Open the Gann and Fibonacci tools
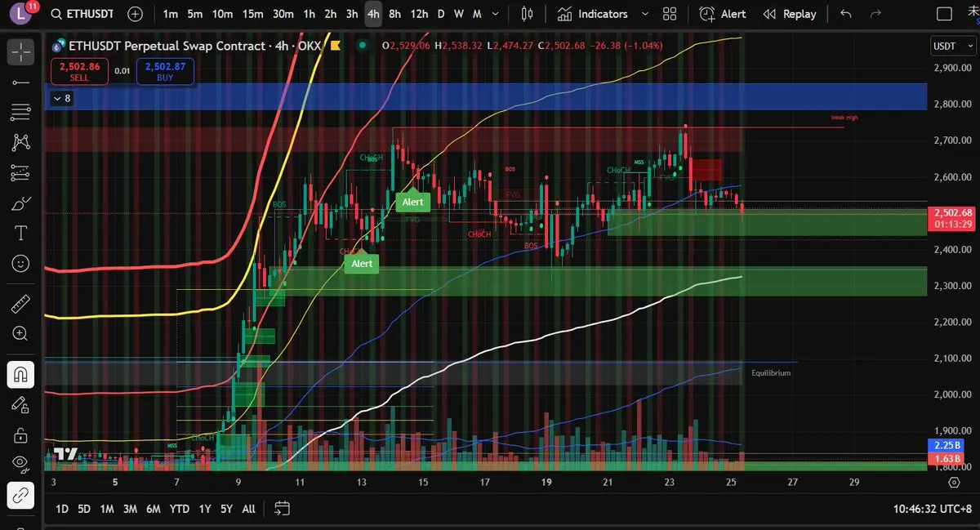 click(x=20, y=113)
